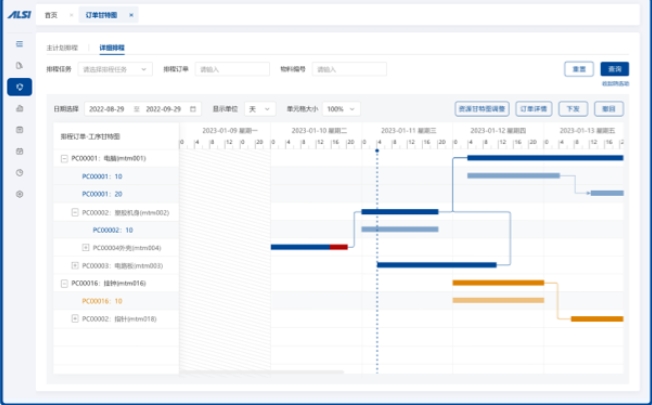Click the clock icon in the left sidebar

(19, 172)
